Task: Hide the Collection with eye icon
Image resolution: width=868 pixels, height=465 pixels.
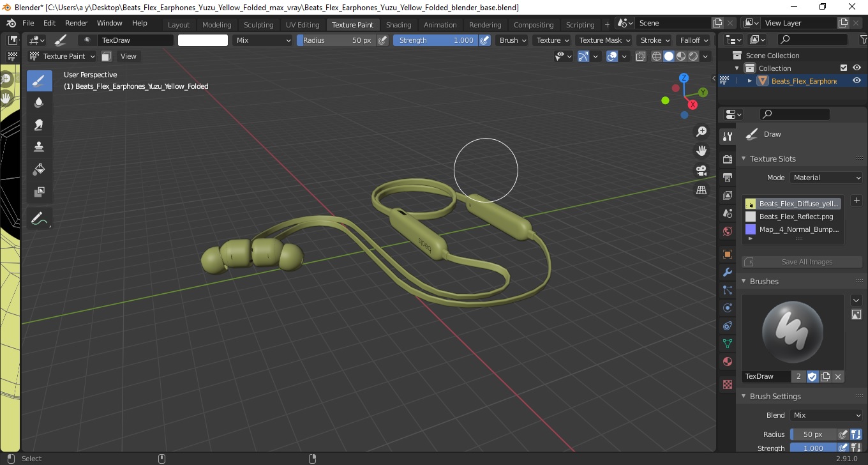Action: (x=857, y=68)
